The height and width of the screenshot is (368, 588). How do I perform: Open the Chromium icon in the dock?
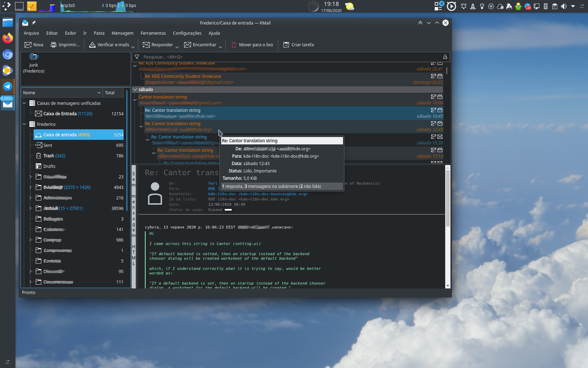(8, 54)
